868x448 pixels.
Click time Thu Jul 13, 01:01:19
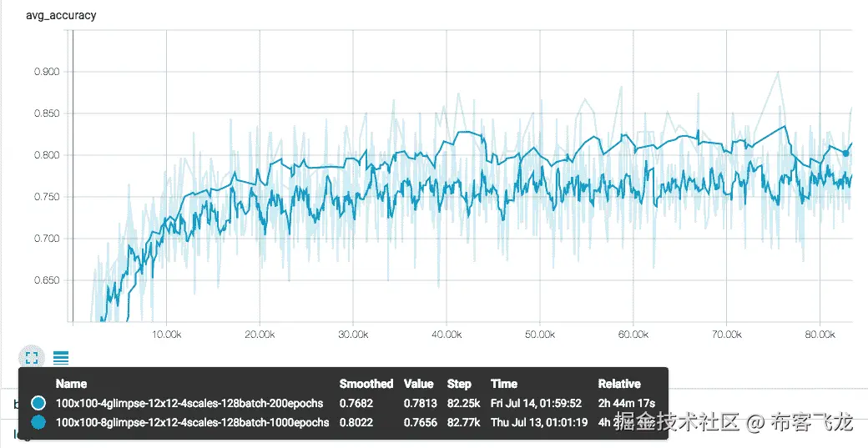point(538,423)
